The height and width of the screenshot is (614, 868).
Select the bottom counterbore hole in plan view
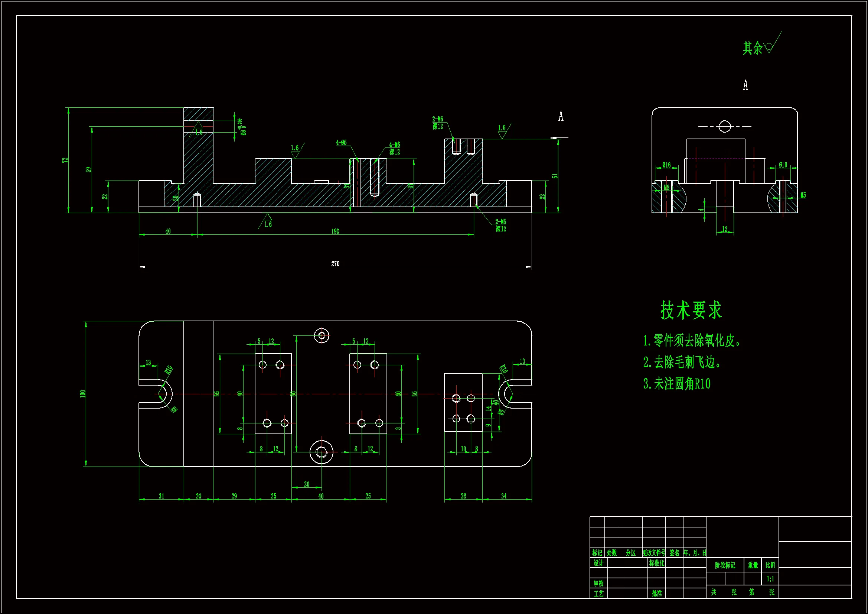[322, 452]
